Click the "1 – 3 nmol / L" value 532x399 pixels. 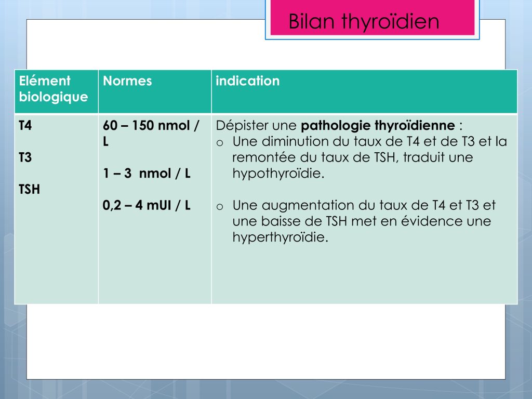click(x=147, y=174)
